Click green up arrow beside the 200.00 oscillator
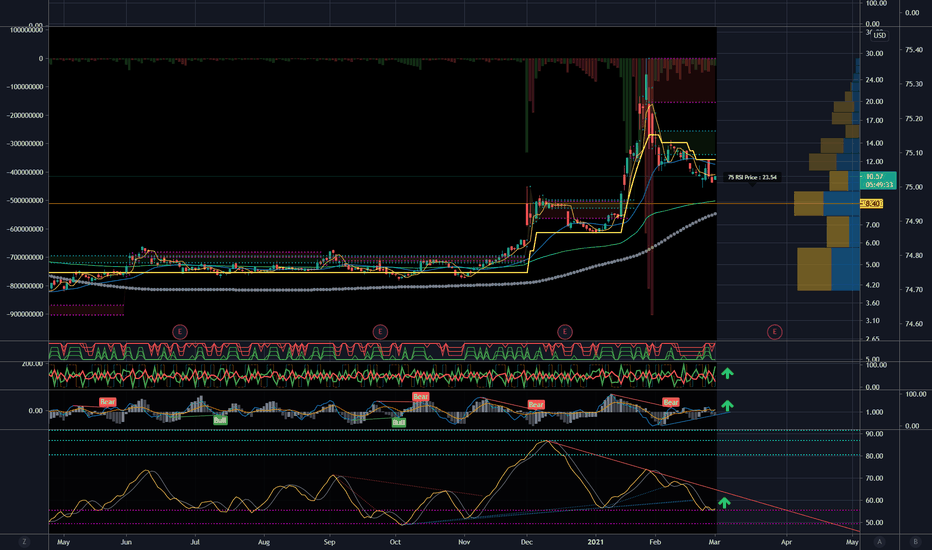Image resolution: width=932 pixels, height=550 pixels. click(x=728, y=373)
